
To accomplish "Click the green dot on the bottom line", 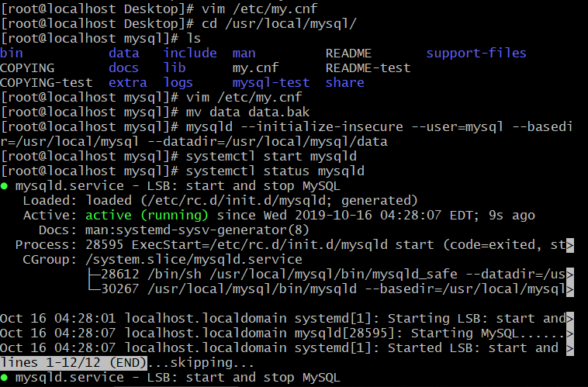I will click(x=4, y=378).
